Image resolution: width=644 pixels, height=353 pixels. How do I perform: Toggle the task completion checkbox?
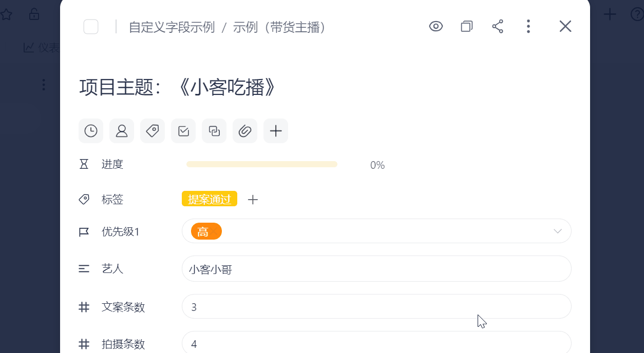tap(91, 27)
